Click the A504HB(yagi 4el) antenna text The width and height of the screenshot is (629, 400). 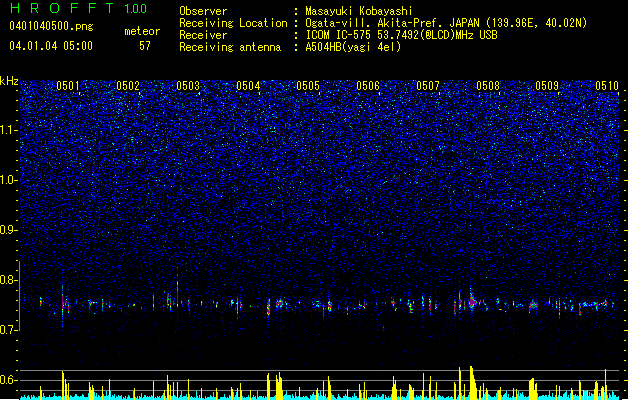(353, 47)
